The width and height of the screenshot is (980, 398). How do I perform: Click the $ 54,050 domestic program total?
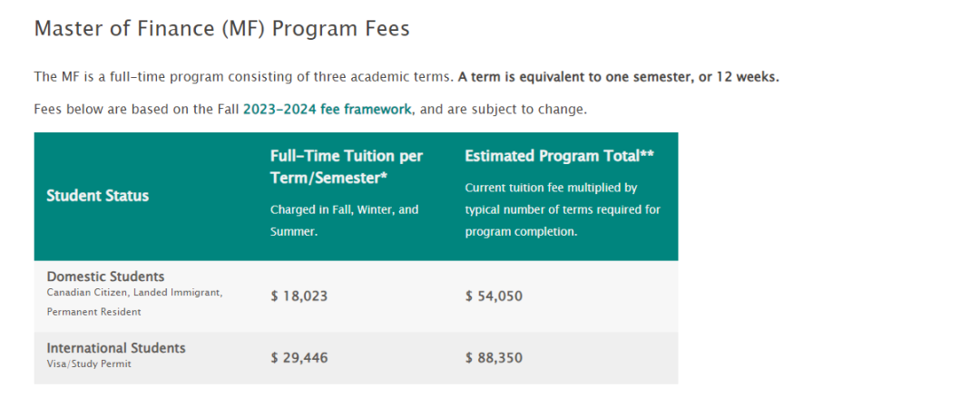point(494,296)
